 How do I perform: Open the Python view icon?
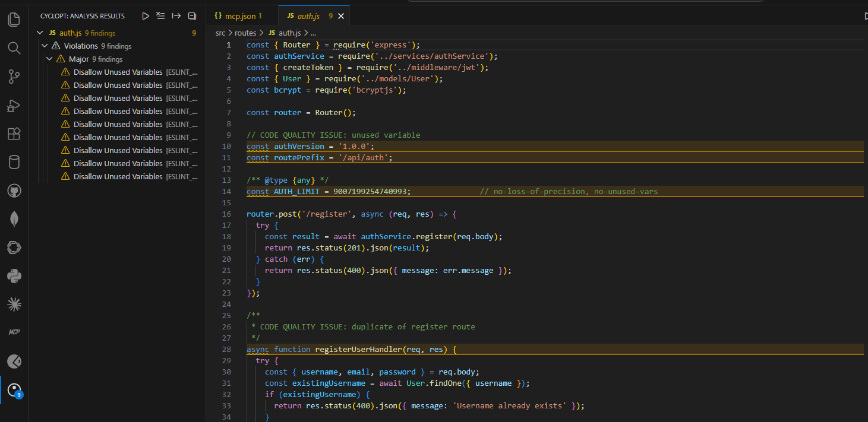(14, 276)
